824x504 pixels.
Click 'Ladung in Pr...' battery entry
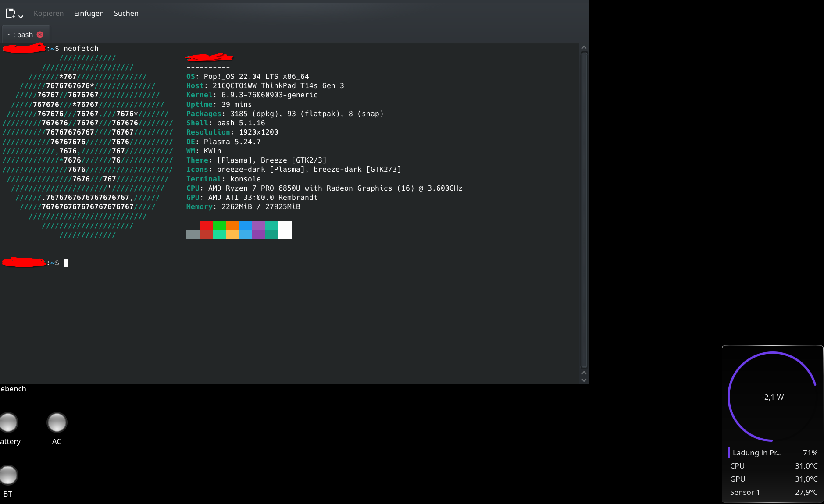coord(772,453)
